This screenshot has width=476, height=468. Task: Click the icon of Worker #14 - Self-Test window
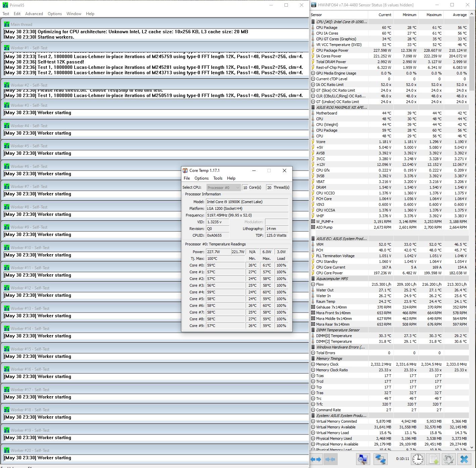tap(6, 328)
